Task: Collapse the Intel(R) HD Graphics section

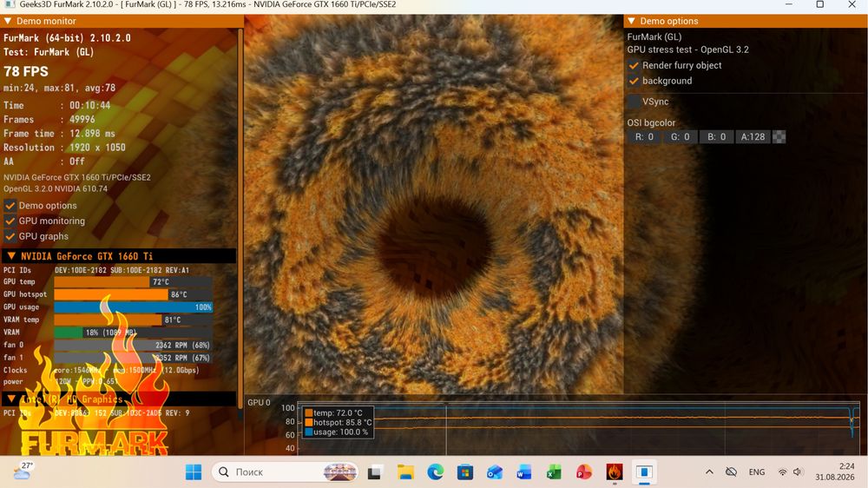Action: click(x=11, y=399)
